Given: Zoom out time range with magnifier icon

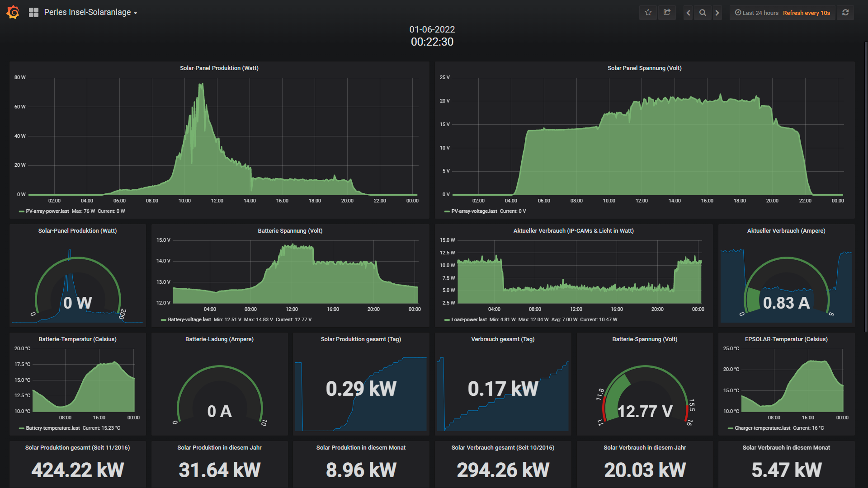Looking at the screenshot, I should click(x=703, y=13).
